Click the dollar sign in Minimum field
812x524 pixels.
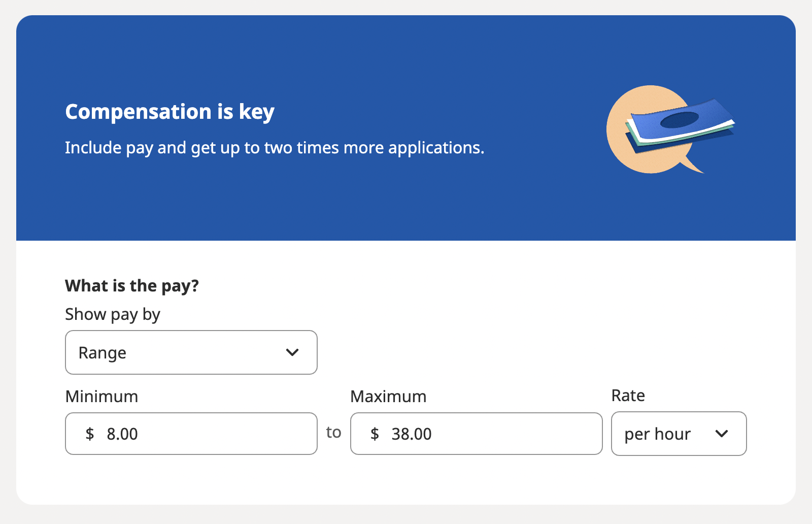point(90,434)
